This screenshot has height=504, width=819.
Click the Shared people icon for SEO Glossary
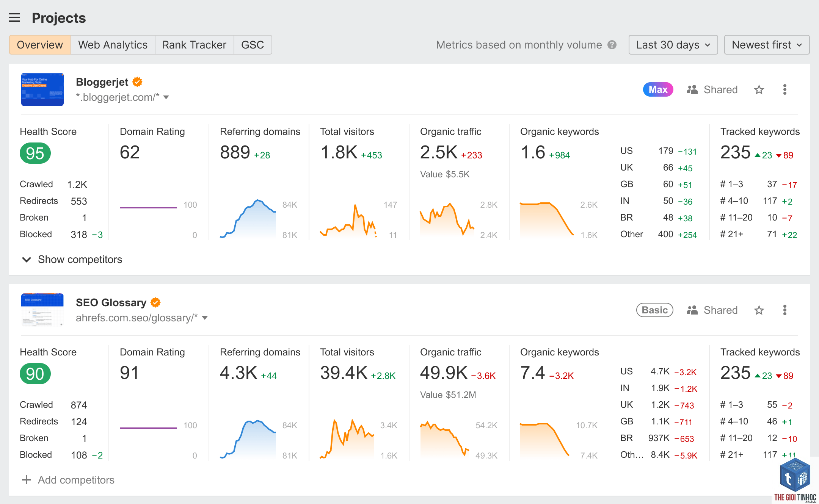pyautogui.click(x=692, y=310)
